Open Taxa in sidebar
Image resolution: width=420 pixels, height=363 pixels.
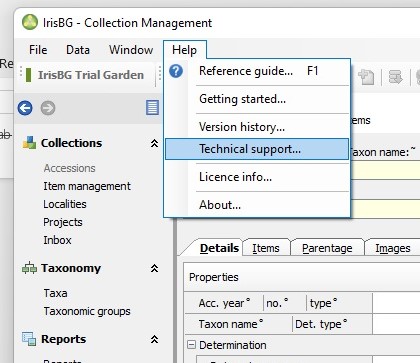tap(56, 293)
